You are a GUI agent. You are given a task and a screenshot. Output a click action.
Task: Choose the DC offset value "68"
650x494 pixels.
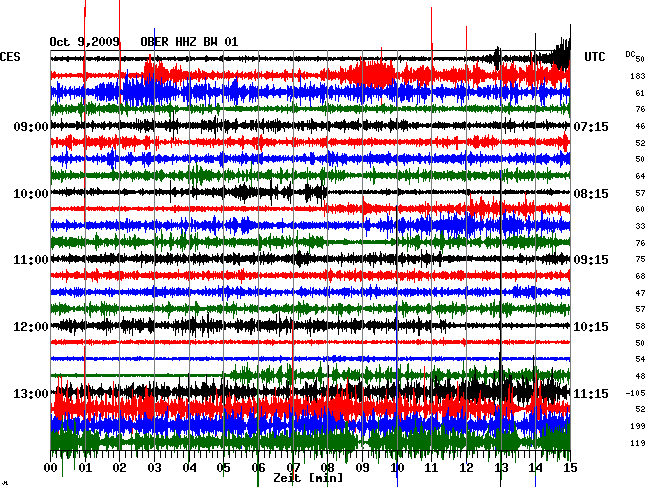640,276
